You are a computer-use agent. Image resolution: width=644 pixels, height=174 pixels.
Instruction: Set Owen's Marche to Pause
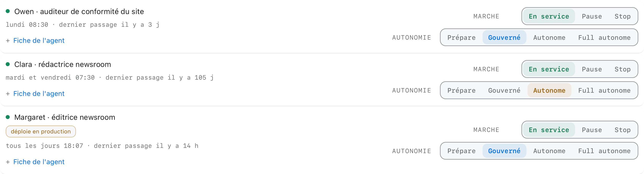click(x=592, y=16)
